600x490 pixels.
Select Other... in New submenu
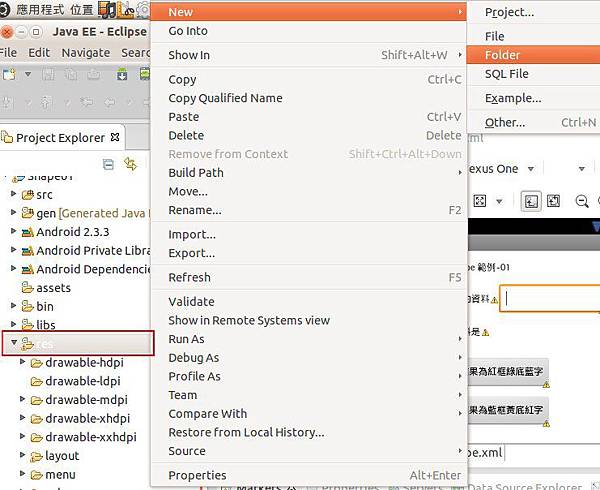click(533, 123)
